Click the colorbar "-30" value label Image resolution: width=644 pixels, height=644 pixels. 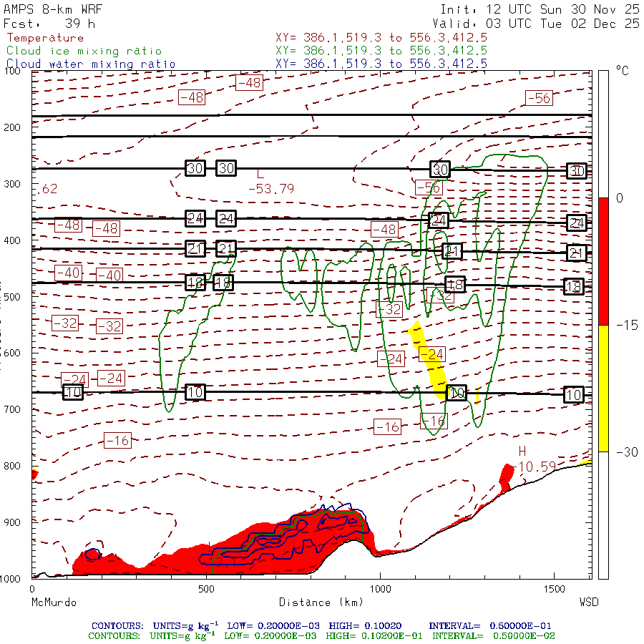[627, 452]
